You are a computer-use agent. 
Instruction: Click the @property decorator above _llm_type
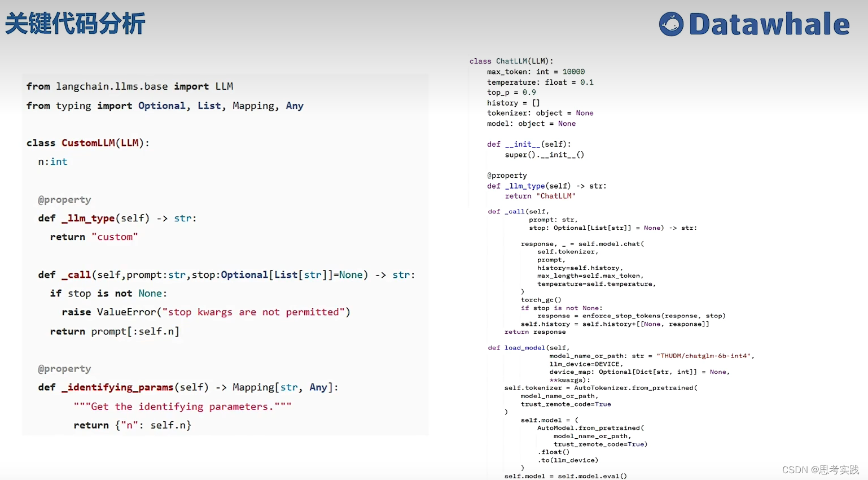pos(64,199)
